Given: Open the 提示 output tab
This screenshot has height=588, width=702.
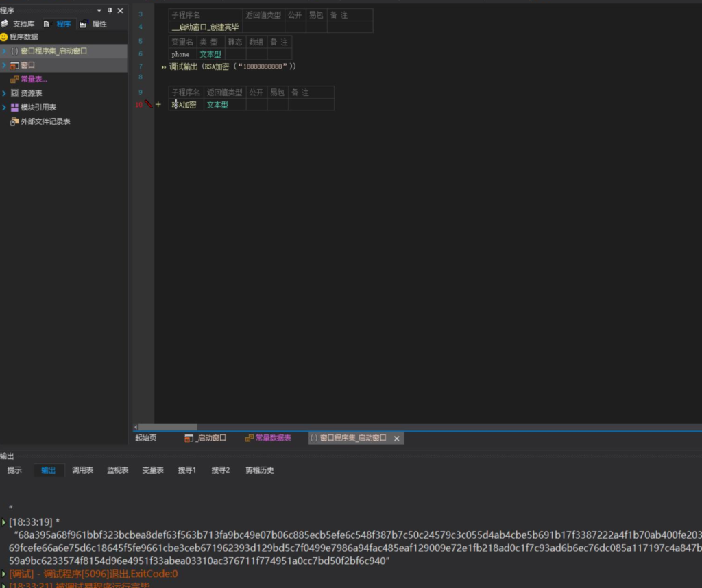Looking at the screenshot, I should coord(14,470).
